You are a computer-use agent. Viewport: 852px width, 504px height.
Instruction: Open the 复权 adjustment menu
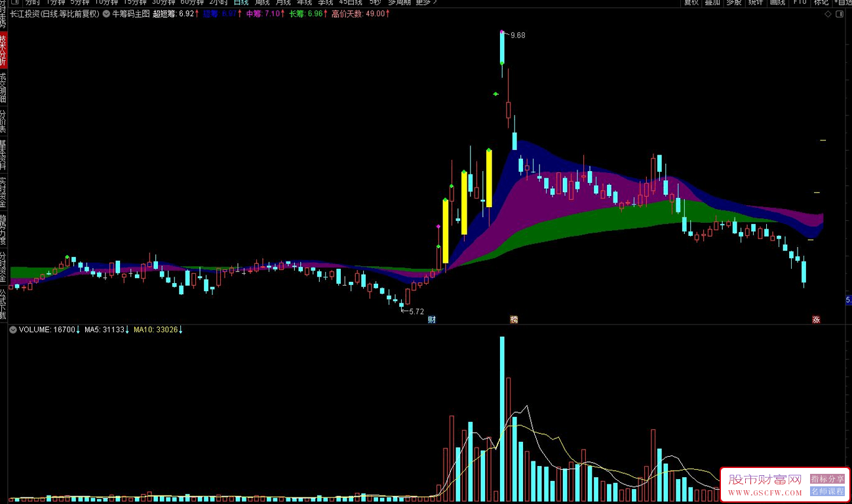[x=691, y=2]
